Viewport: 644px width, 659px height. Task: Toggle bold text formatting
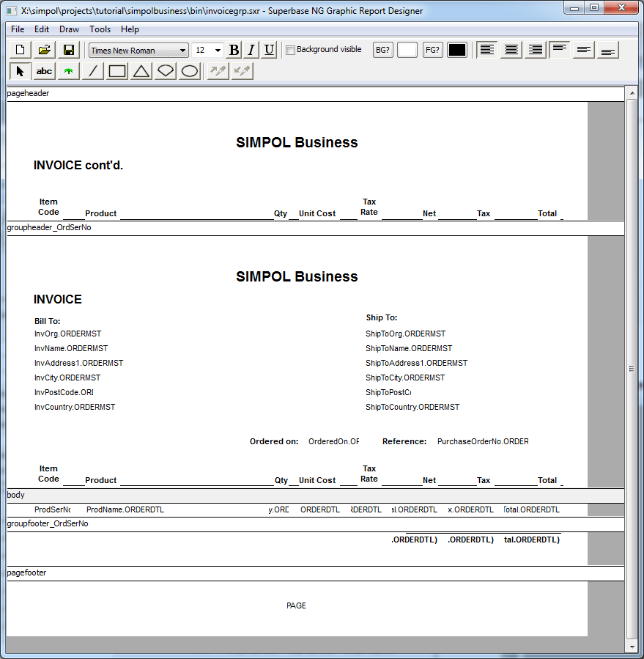pyautogui.click(x=233, y=49)
